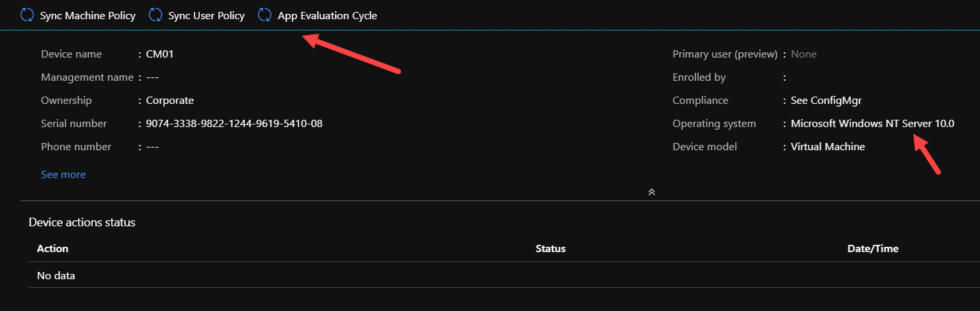Click the App Evaluation Cycle refresh icon

coord(265,15)
